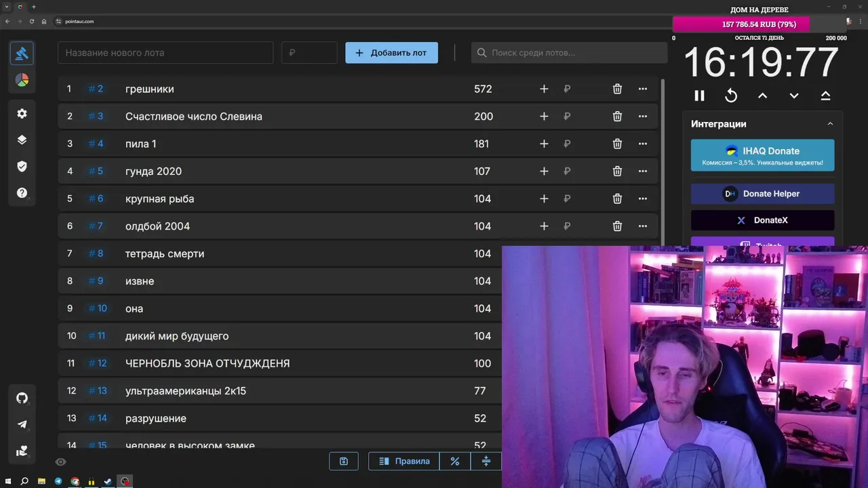Screen dimensions: 868x488
Task: Open Steam from the taskbar
Action: [107, 481]
